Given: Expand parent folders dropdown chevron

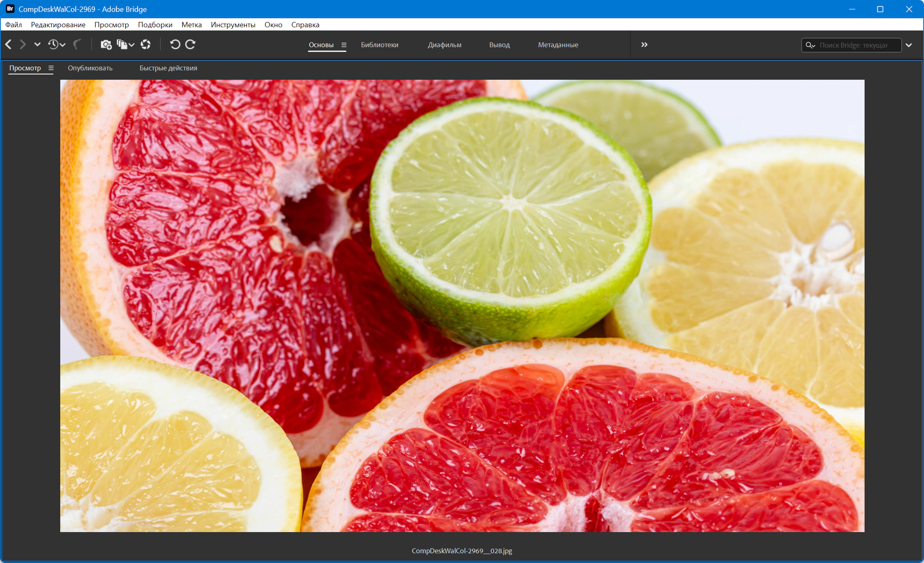Looking at the screenshot, I should coord(37,44).
